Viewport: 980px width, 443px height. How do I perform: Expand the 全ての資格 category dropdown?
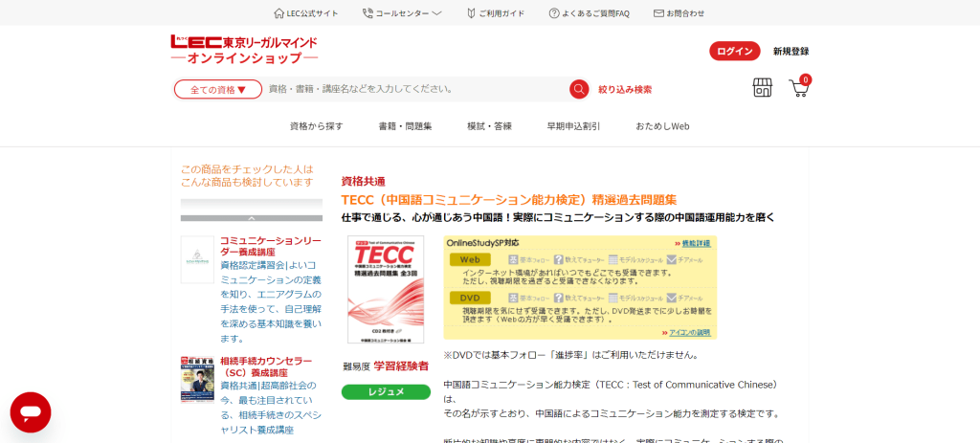click(x=218, y=89)
